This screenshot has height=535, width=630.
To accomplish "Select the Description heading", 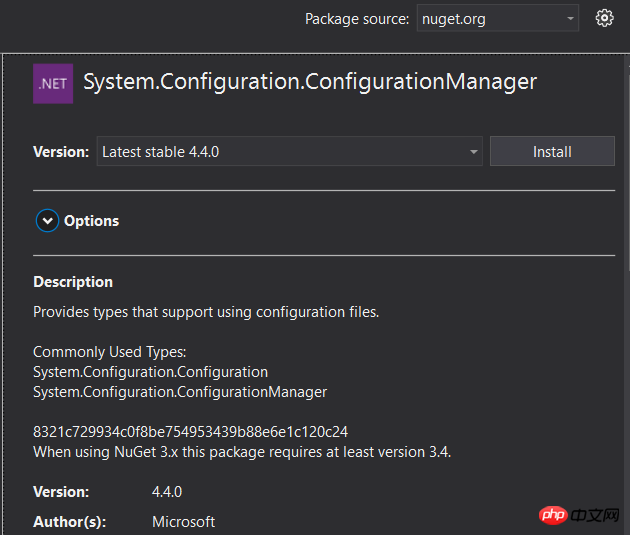I will click(73, 282).
